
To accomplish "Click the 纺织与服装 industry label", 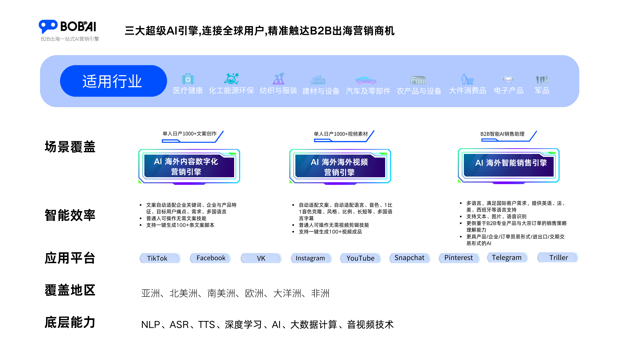I will (278, 91).
